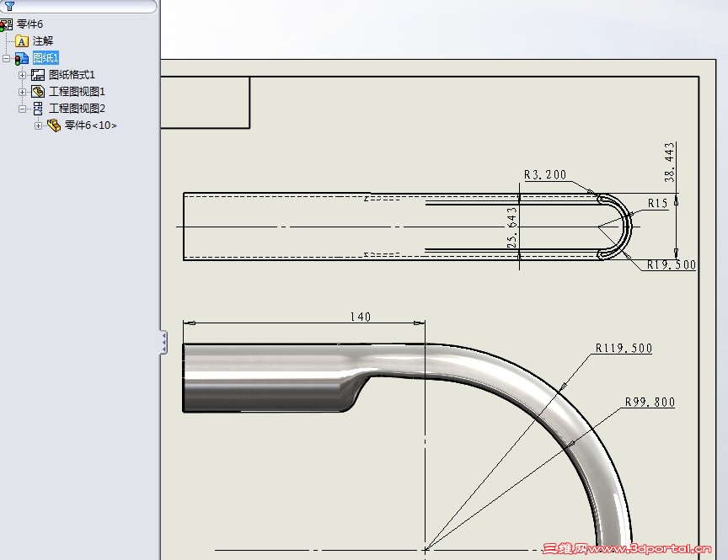Select the 注解 tree item

[43, 41]
